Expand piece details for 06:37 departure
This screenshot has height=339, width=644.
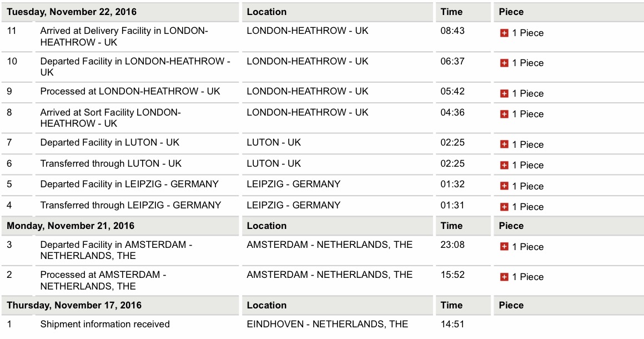[x=504, y=63]
